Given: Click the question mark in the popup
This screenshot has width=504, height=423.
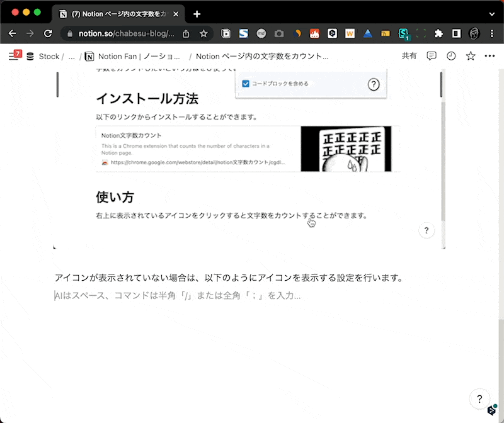Looking at the screenshot, I should [x=373, y=84].
